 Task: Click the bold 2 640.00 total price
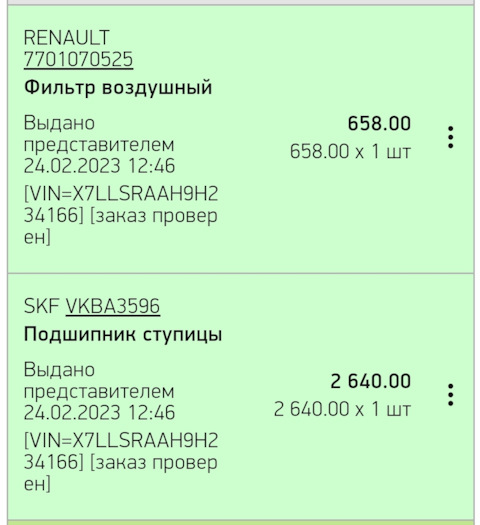(x=371, y=381)
